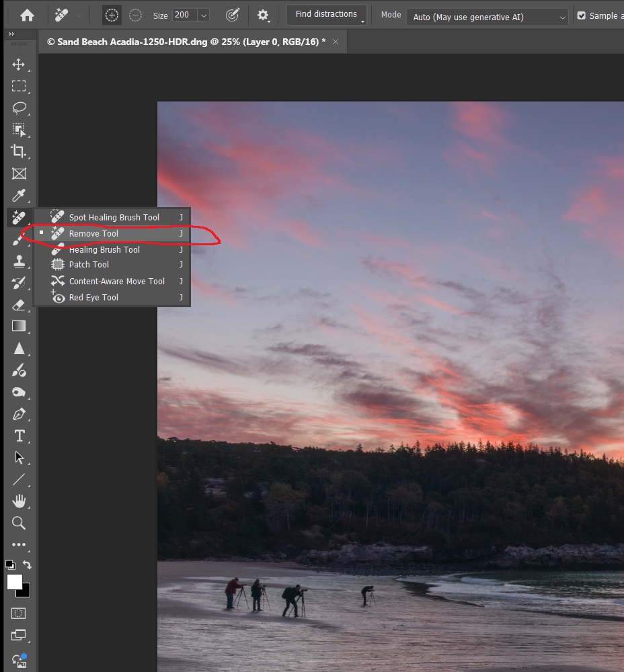Toggle Quick Mask mode
Image resolution: width=624 pixels, height=672 pixels.
pos(19,613)
